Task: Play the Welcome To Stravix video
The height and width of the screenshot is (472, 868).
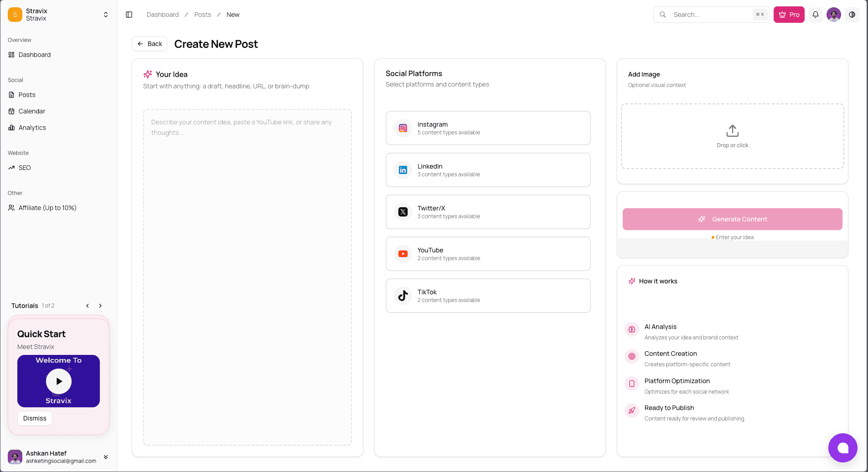Action: tap(58, 381)
